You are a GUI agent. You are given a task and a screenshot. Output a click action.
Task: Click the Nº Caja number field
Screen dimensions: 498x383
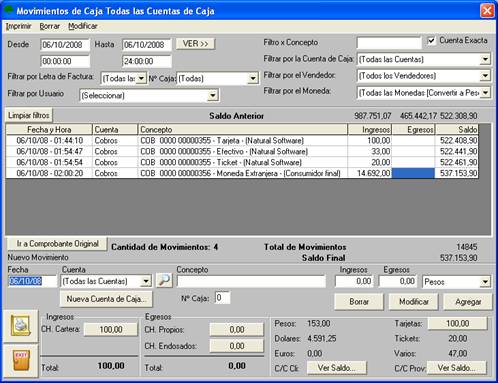(222, 298)
